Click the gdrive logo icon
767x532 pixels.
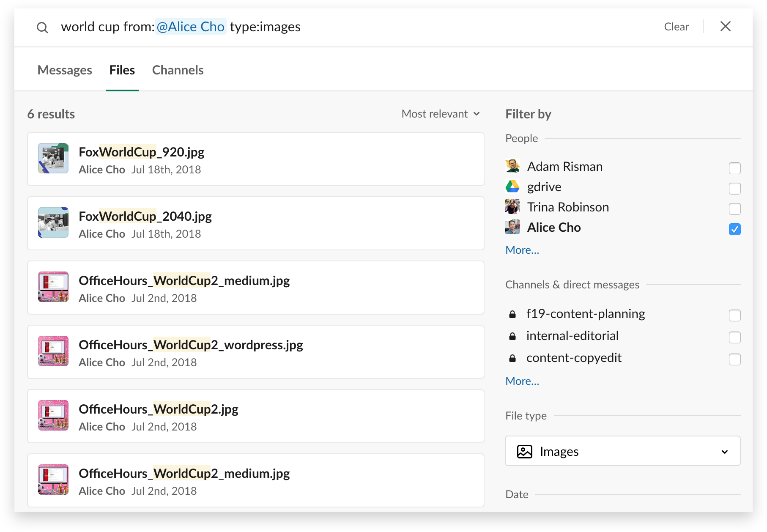[x=512, y=186]
